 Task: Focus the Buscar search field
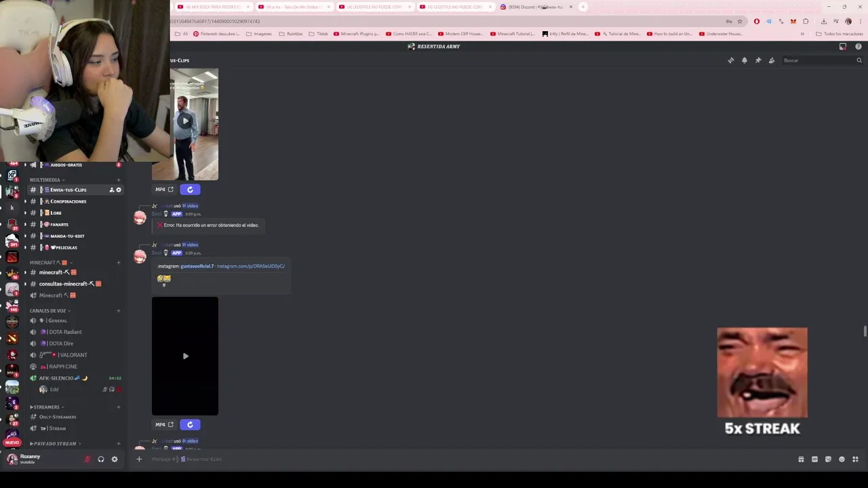pyautogui.click(x=823, y=60)
